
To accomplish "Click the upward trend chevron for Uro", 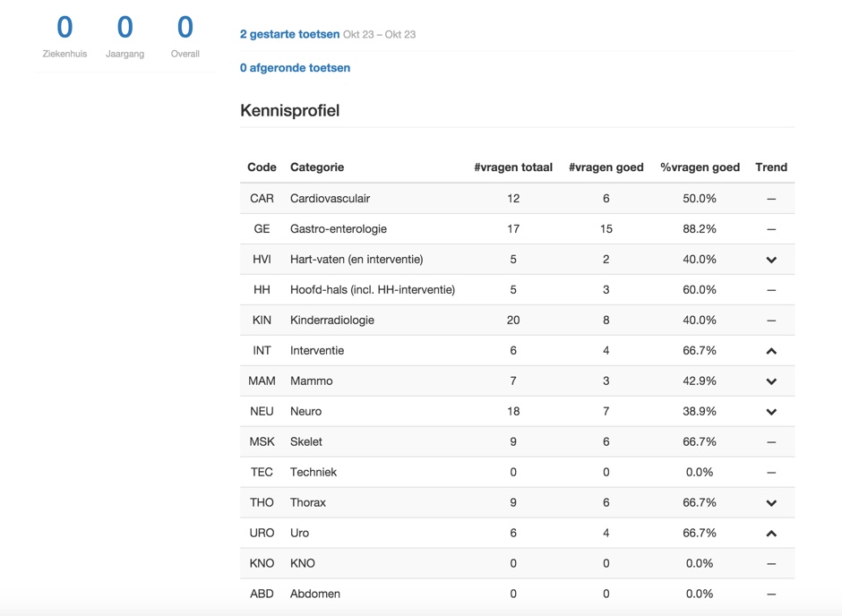I will [770, 534].
